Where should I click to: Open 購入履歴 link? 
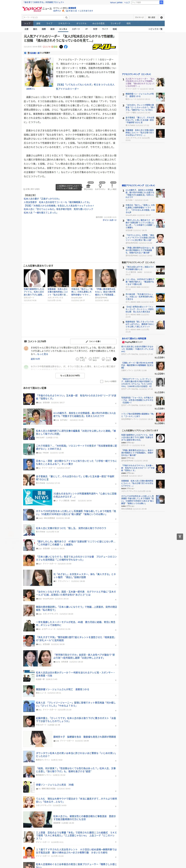152,18
